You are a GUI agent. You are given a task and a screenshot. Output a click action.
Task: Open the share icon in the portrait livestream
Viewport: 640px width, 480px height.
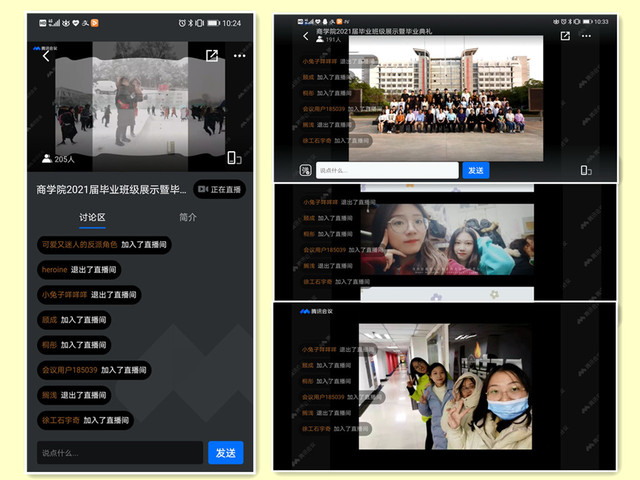(x=212, y=56)
